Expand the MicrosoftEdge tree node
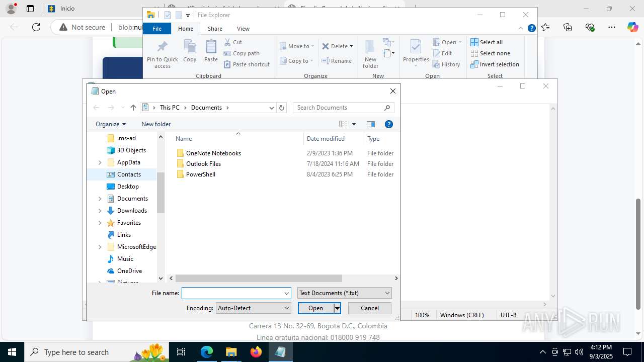The width and height of the screenshot is (644, 362). pyautogui.click(x=100, y=247)
